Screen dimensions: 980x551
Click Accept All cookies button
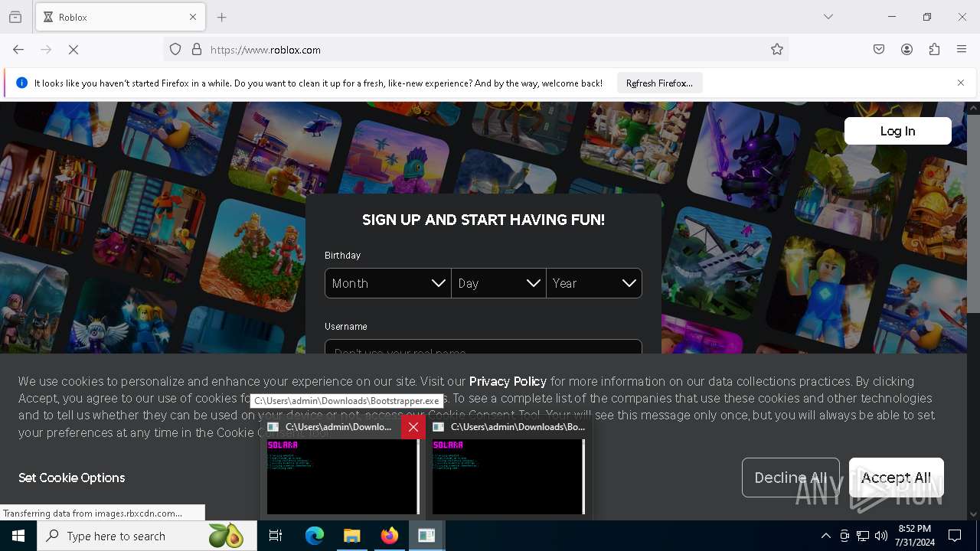point(896,478)
